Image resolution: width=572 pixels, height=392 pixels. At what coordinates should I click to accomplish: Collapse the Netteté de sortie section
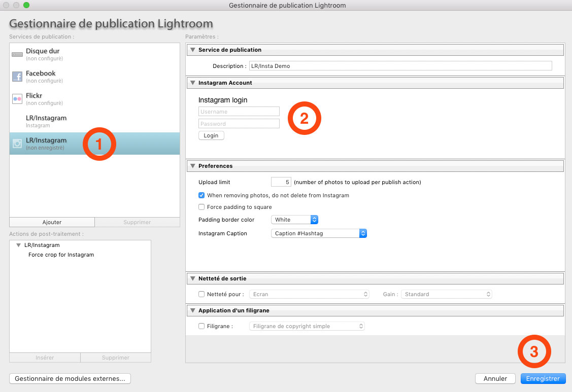tap(193, 279)
